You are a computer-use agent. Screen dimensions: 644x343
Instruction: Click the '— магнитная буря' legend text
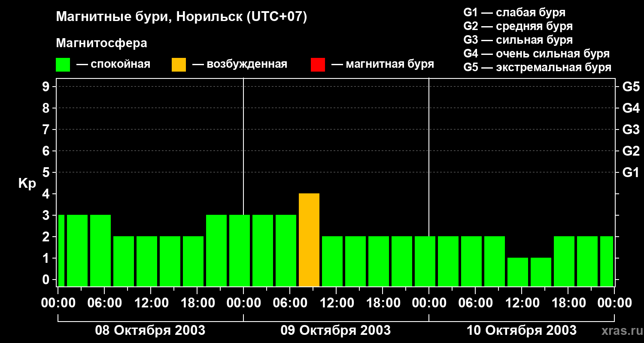(383, 64)
